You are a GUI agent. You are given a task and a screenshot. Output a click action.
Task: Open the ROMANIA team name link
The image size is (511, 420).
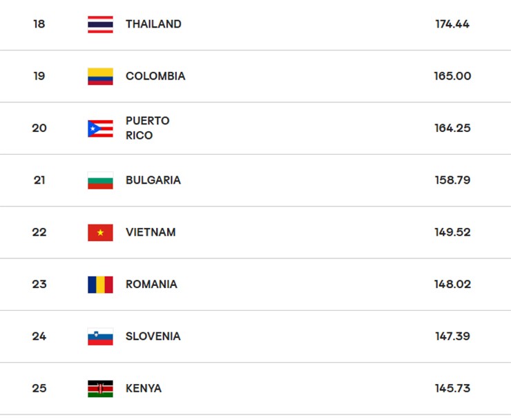pyautogui.click(x=151, y=284)
